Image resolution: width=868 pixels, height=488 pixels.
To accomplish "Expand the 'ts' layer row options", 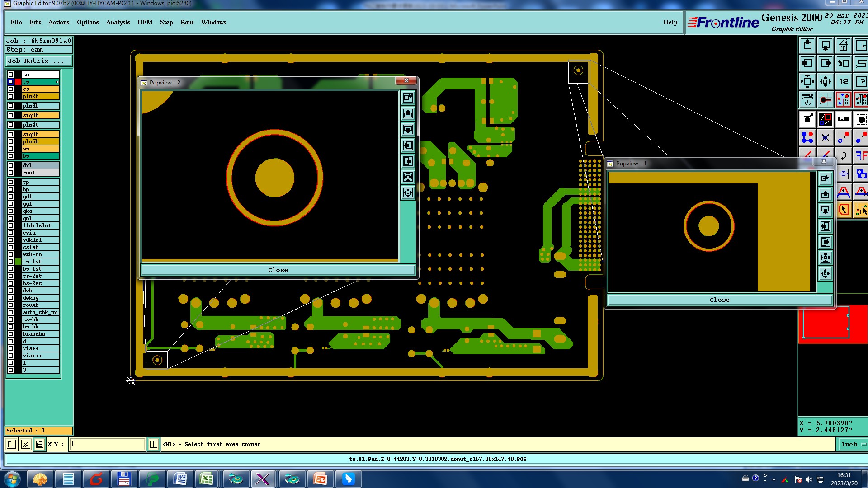I will [x=57, y=82].
